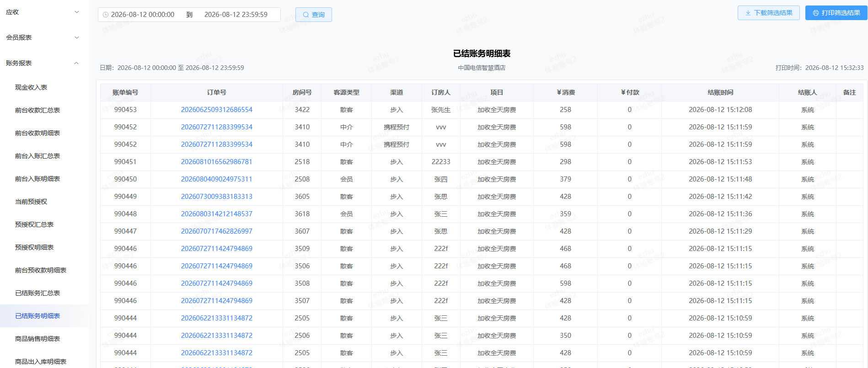Click the end date 2026-08-12 23:59:59 field
Screen dimensions: 868x368
pos(236,15)
